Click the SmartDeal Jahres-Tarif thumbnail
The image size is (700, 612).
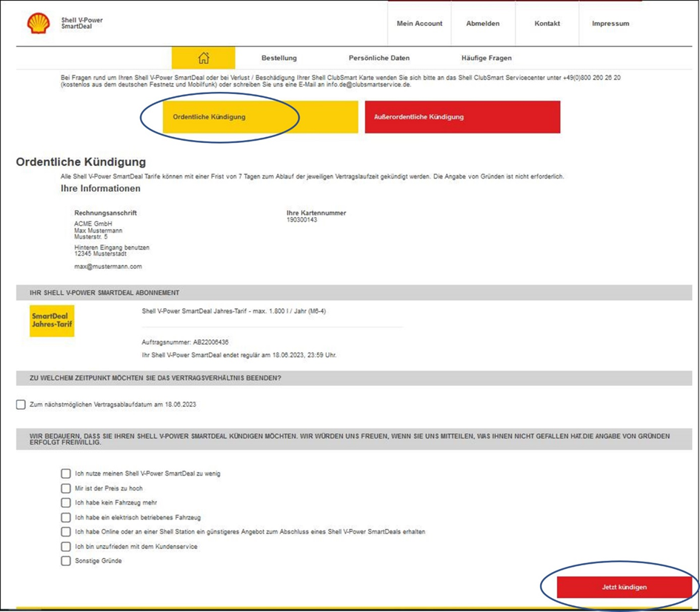tap(52, 320)
